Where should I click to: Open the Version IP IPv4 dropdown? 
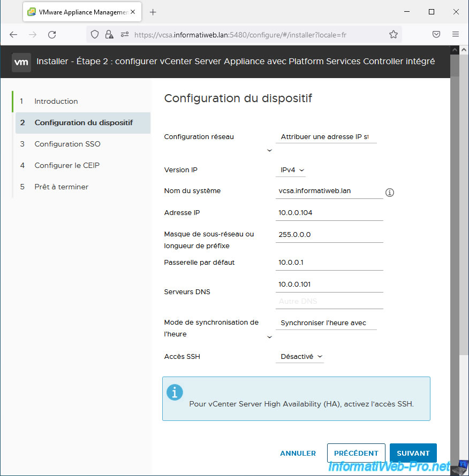291,170
